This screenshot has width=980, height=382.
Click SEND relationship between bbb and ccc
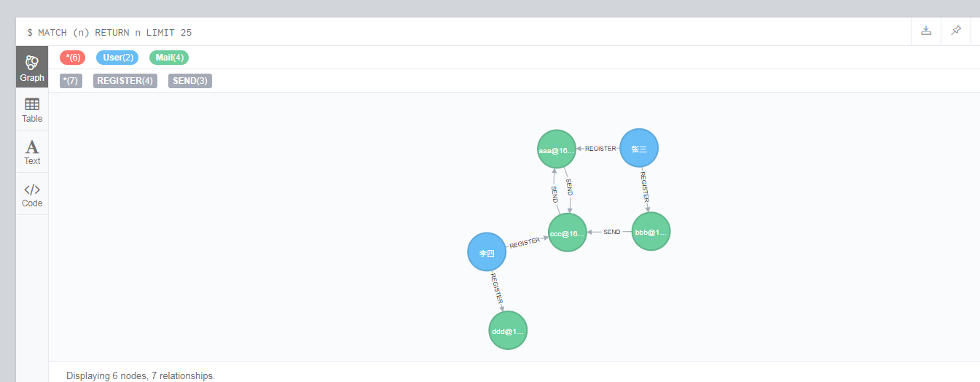(x=611, y=232)
